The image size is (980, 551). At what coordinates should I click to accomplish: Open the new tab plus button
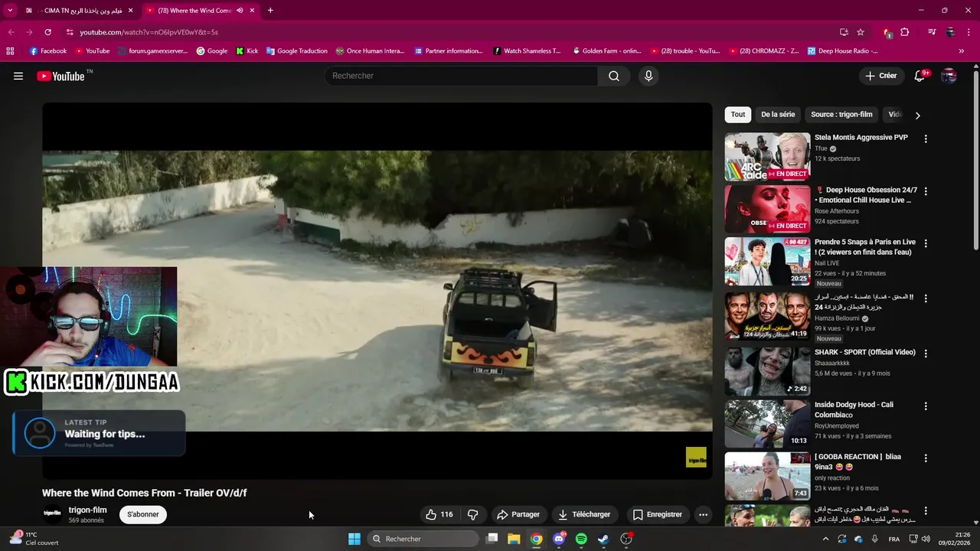[x=270, y=11]
